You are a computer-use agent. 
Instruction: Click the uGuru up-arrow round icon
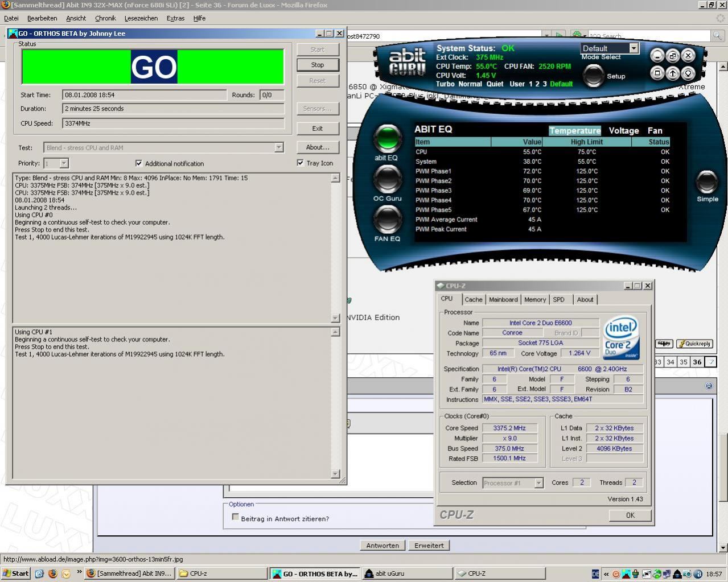(x=673, y=73)
